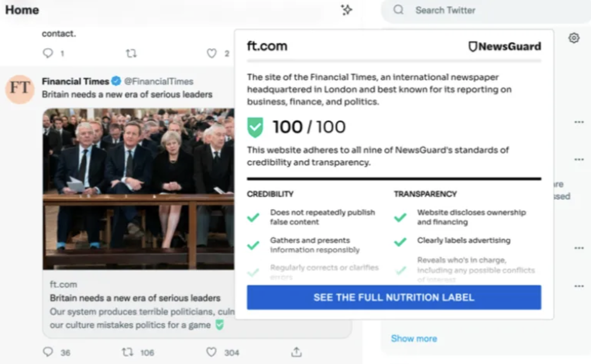Click 'SEE THE FULL NUTRITION LABEL'
Screen dimensions: 591x364
pos(394,297)
